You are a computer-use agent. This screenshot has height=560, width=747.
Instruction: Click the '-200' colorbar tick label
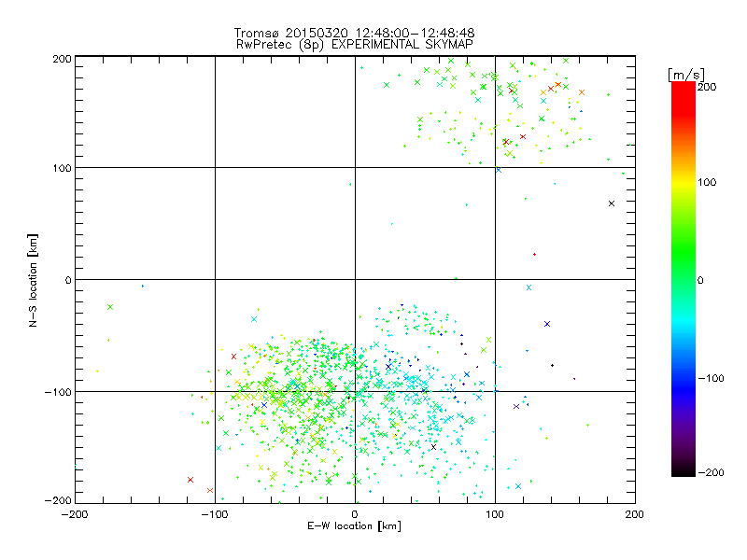click(711, 473)
